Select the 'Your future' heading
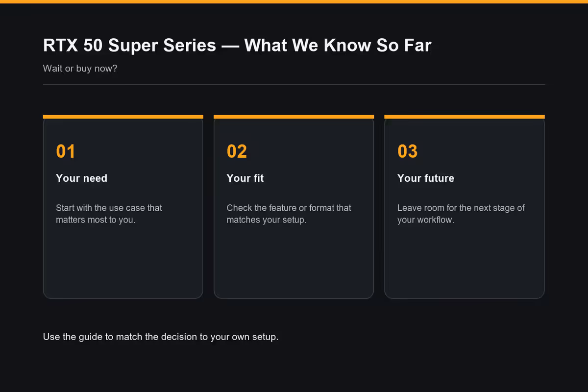 pyautogui.click(x=425, y=178)
